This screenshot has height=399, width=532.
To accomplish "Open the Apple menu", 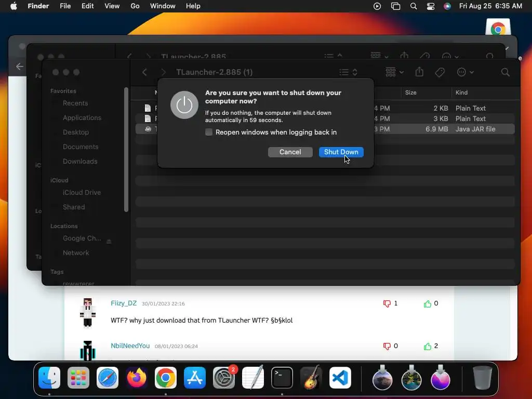I will [14, 6].
